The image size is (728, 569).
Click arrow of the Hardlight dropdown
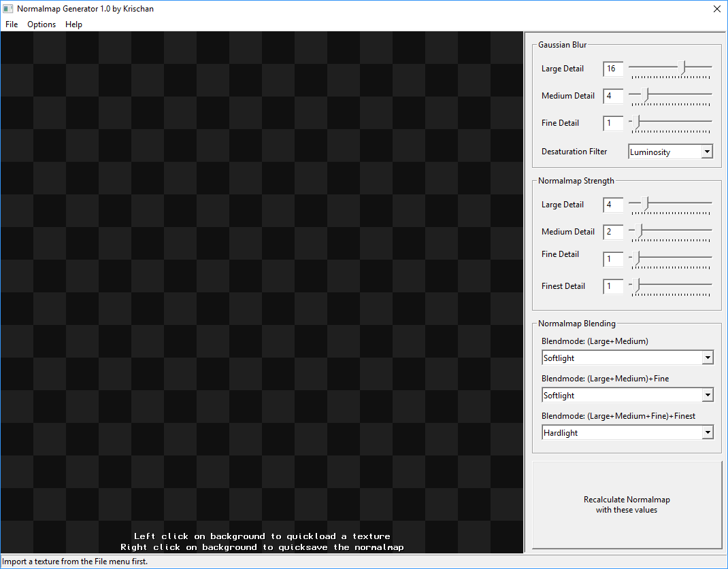(x=708, y=432)
